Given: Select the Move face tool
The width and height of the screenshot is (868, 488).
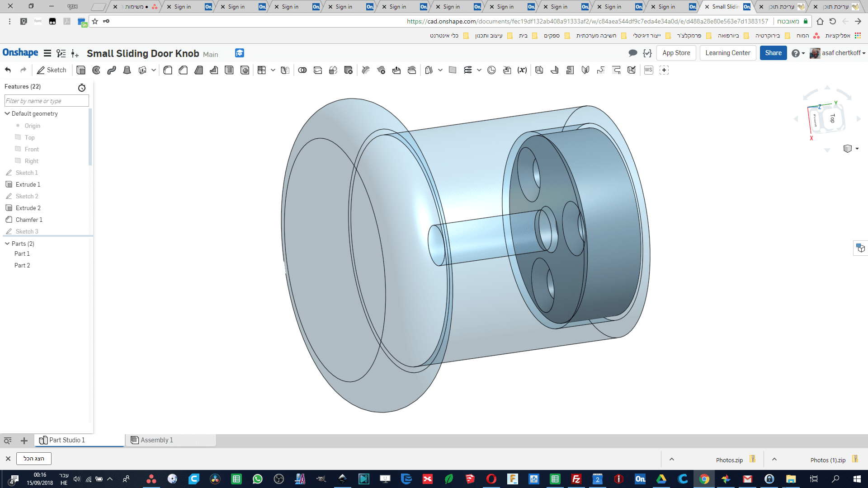Looking at the screenshot, I should (x=396, y=70).
